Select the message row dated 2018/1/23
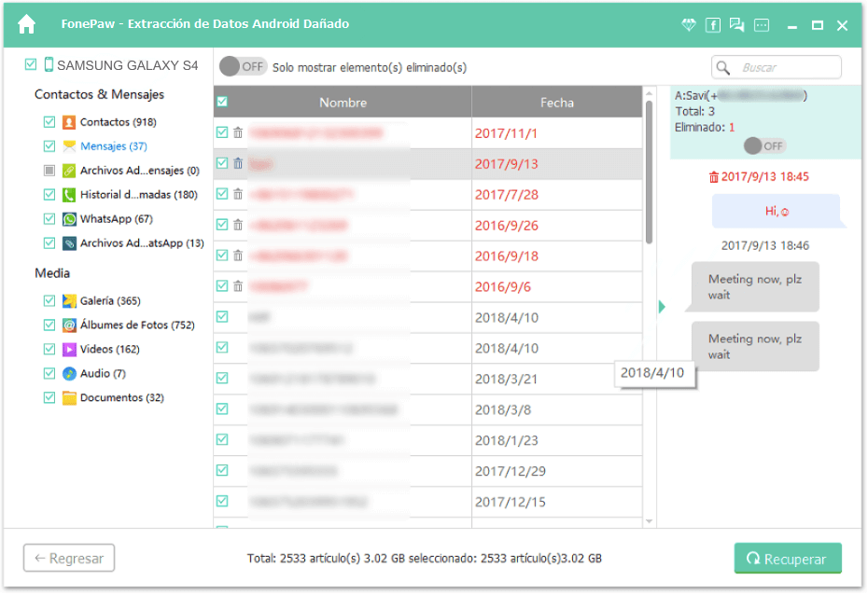This screenshot has width=868, height=595. tap(427, 441)
